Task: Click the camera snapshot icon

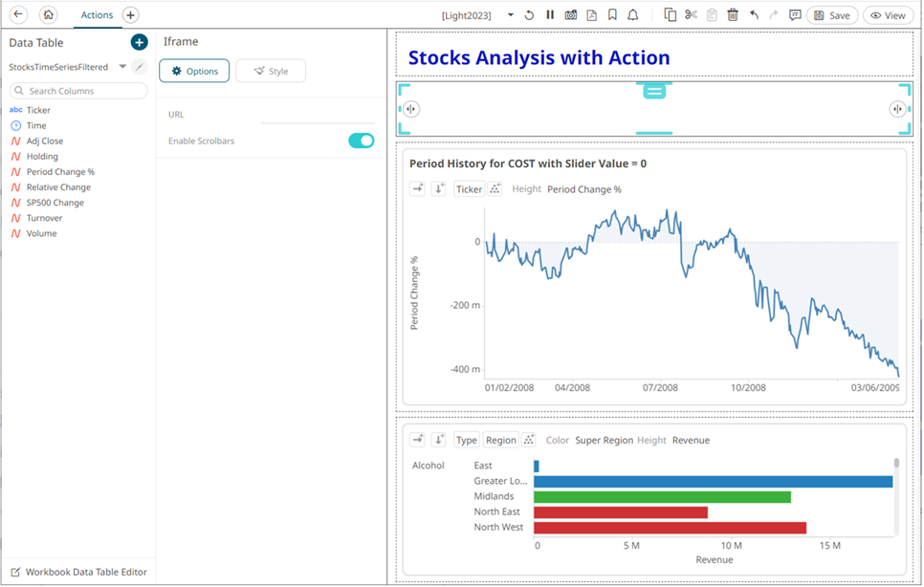Action: pos(571,15)
